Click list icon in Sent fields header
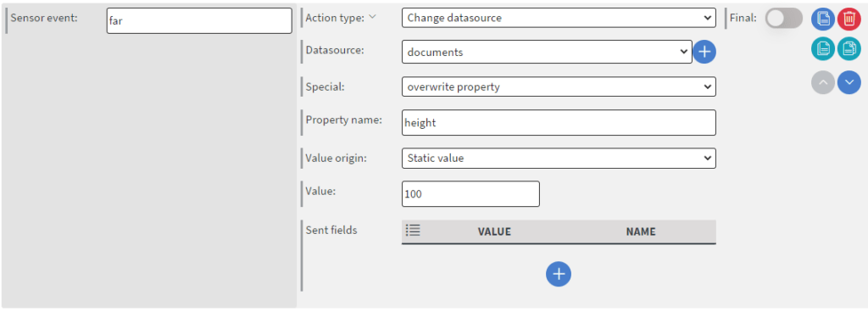Screen dimensions: 868x312 tap(413, 230)
